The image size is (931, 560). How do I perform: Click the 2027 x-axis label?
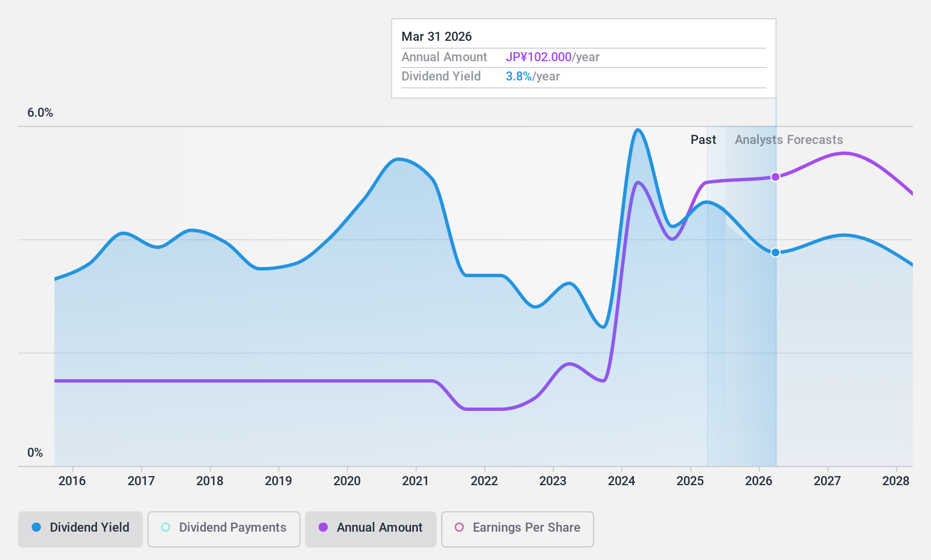(x=827, y=481)
